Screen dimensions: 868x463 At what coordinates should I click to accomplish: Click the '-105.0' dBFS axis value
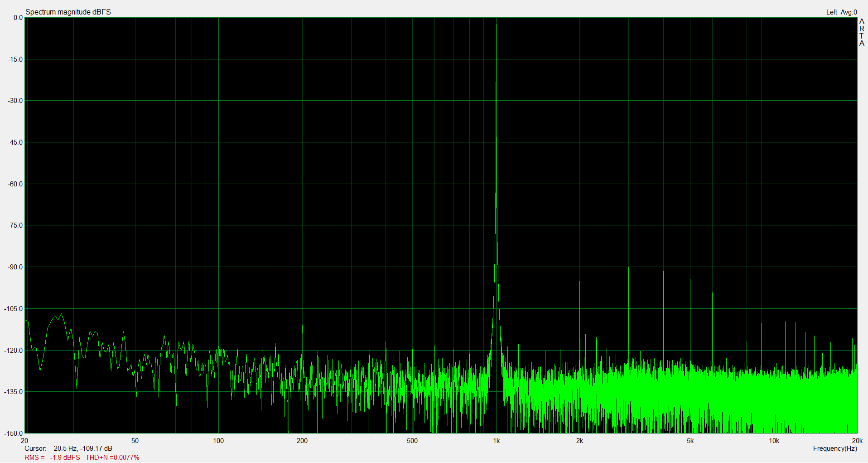[14, 309]
